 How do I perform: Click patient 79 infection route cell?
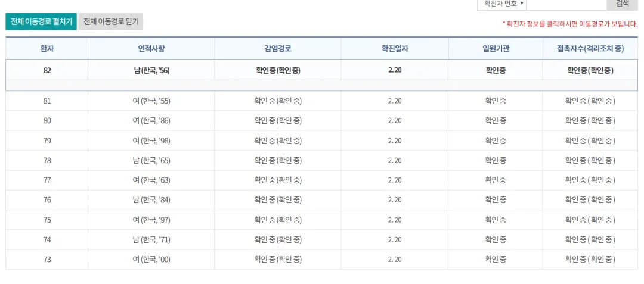[x=278, y=141]
